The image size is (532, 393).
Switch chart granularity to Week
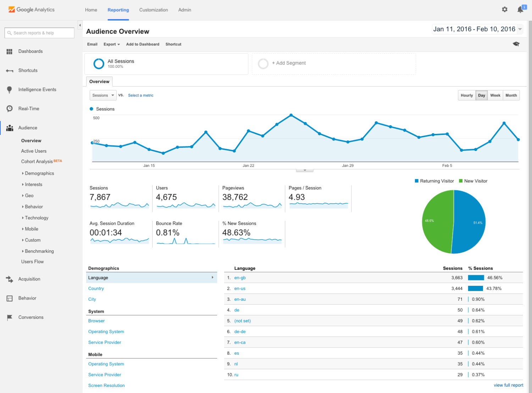tap(495, 95)
